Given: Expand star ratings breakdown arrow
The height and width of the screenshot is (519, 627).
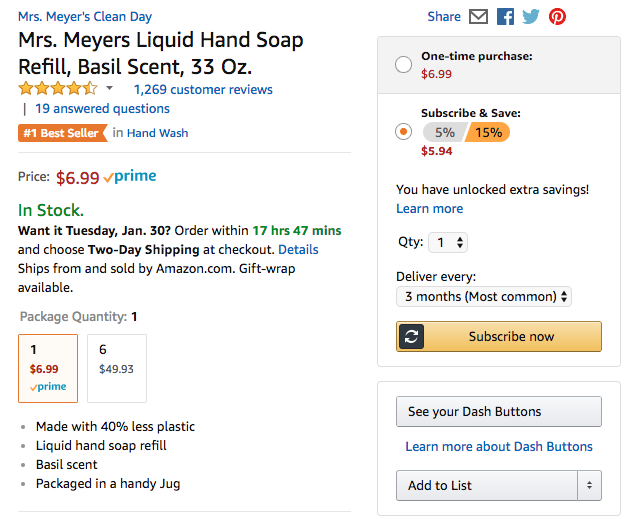Looking at the screenshot, I should (x=110, y=89).
